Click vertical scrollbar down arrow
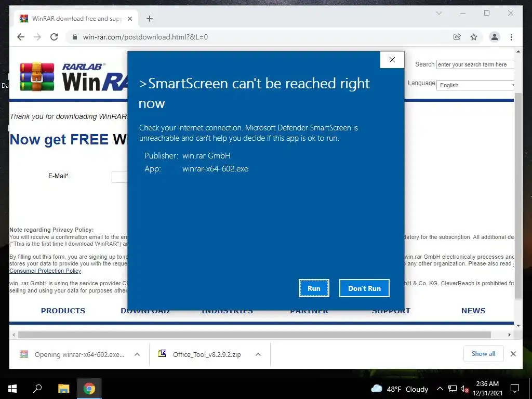 [518, 326]
